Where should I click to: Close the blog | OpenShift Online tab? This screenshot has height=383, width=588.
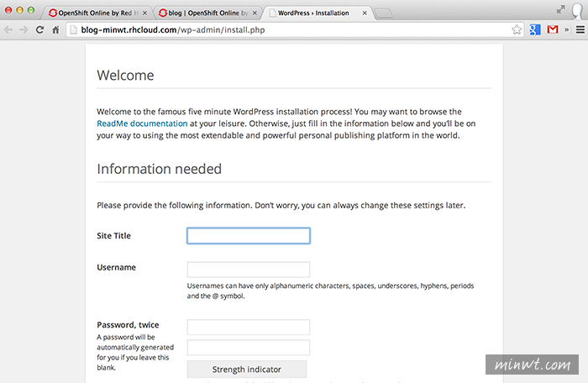(255, 13)
